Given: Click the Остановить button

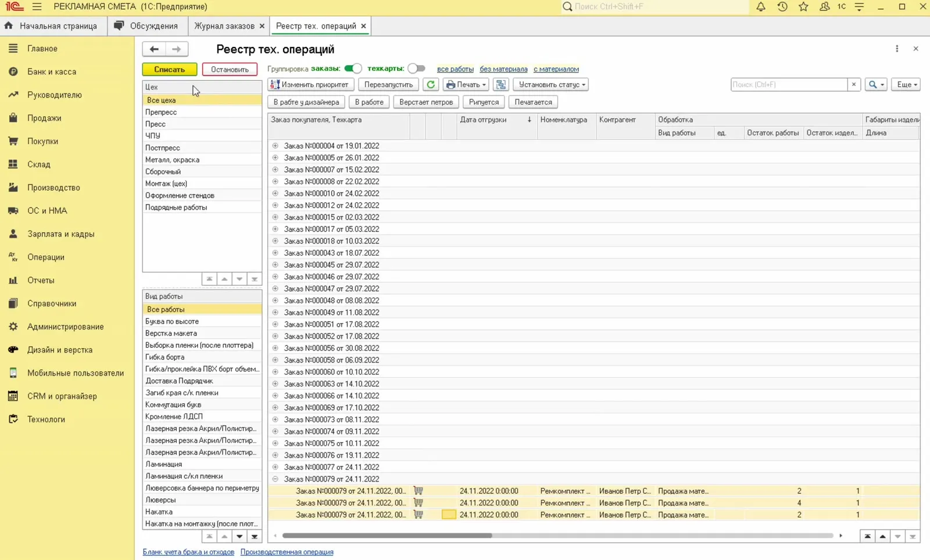Looking at the screenshot, I should pos(230,70).
